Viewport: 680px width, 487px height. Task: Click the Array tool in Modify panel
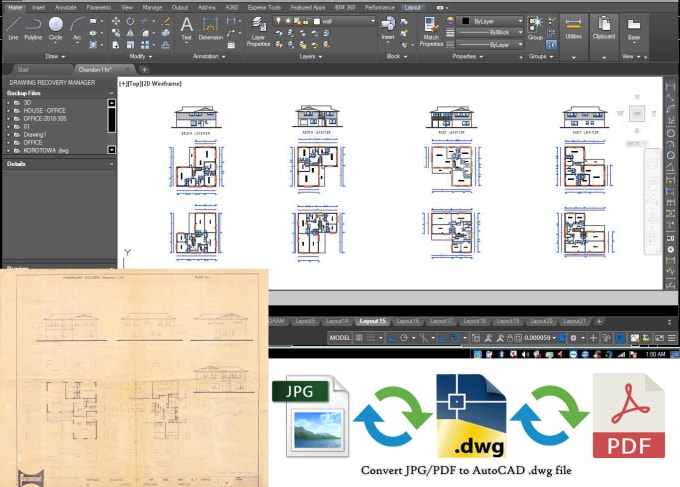click(145, 45)
